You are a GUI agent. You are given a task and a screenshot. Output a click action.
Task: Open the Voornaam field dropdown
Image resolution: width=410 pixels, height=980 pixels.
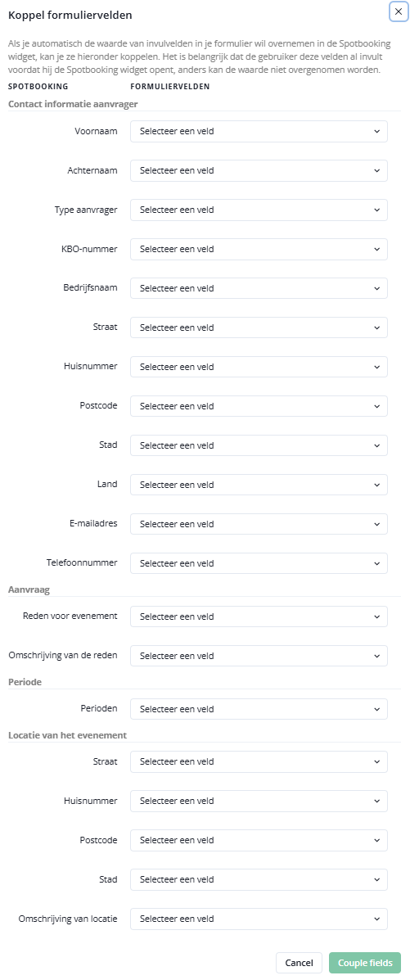(x=259, y=131)
